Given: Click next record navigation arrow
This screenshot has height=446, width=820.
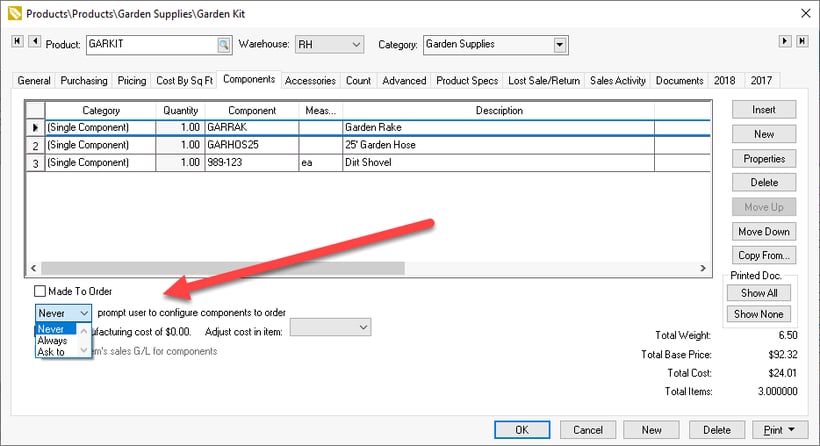Looking at the screenshot, I should pyautogui.click(x=785, y=41).
